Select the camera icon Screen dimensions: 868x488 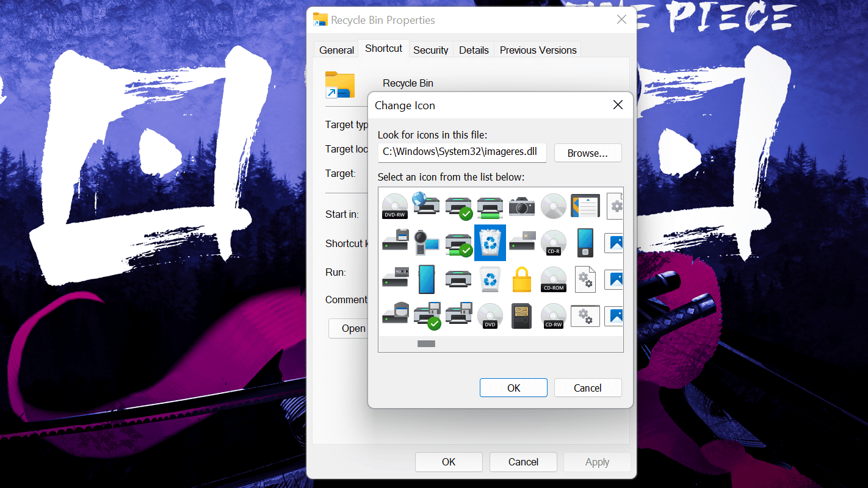click(x=522, y=206)
